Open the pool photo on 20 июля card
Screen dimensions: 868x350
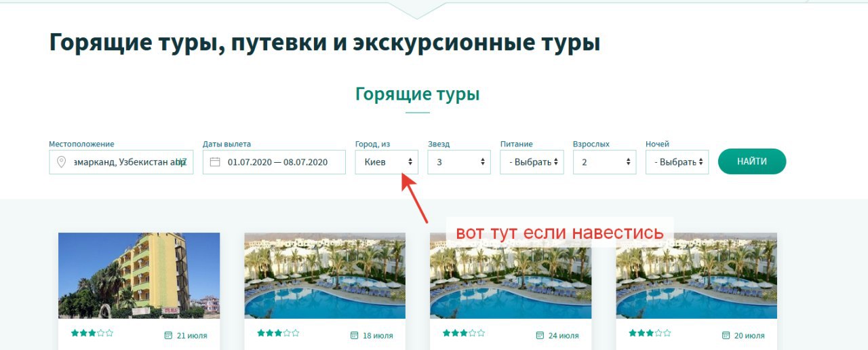coord(696,275)
